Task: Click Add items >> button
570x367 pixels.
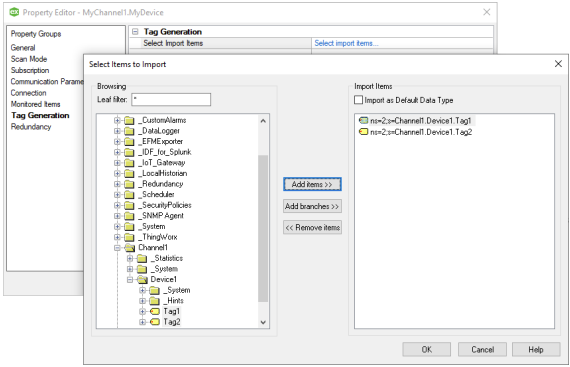Action: [x=312, y=184]
